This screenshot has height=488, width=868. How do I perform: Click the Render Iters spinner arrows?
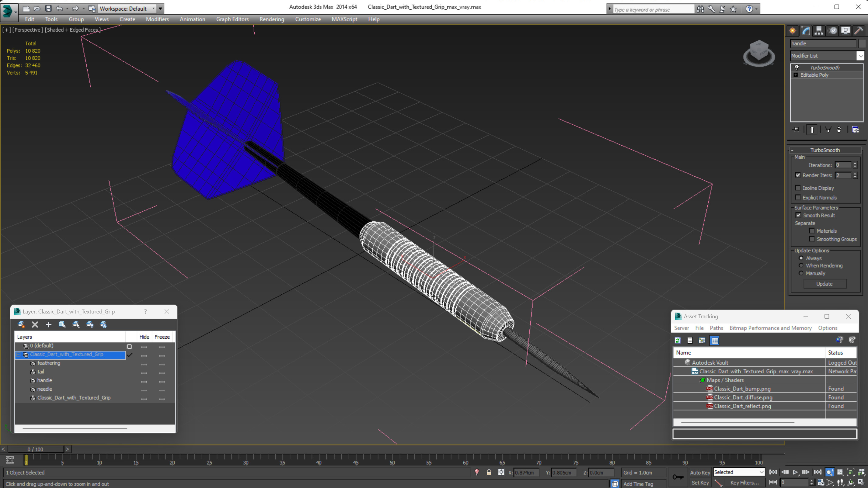point(855,175)
